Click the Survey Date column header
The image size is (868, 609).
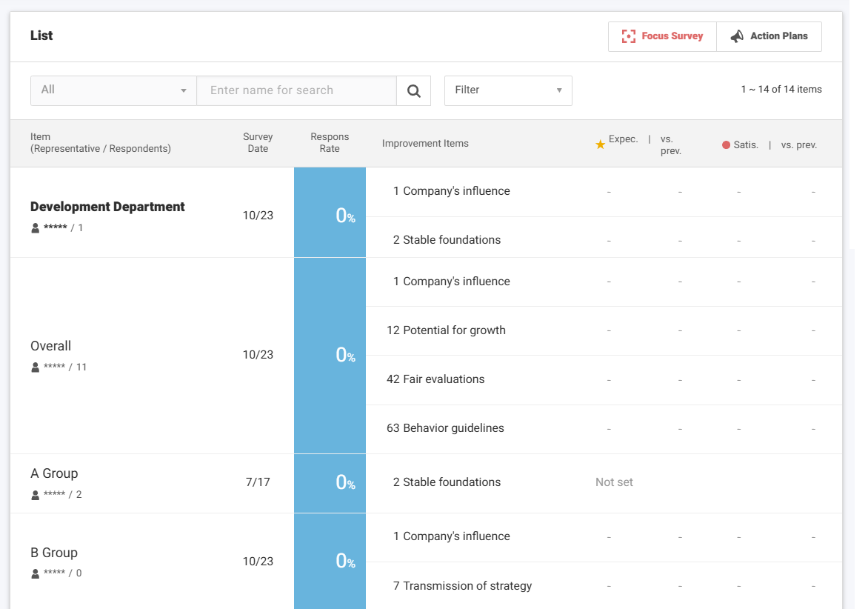tap(258, 143)
